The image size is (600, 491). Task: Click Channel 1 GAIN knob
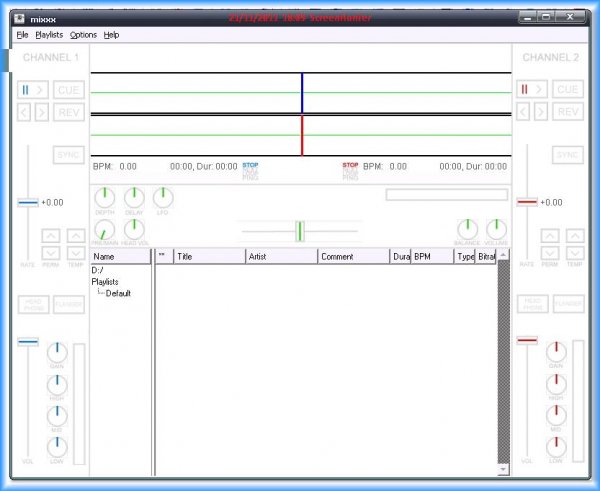pyautogui.click(x=57, y=352)
